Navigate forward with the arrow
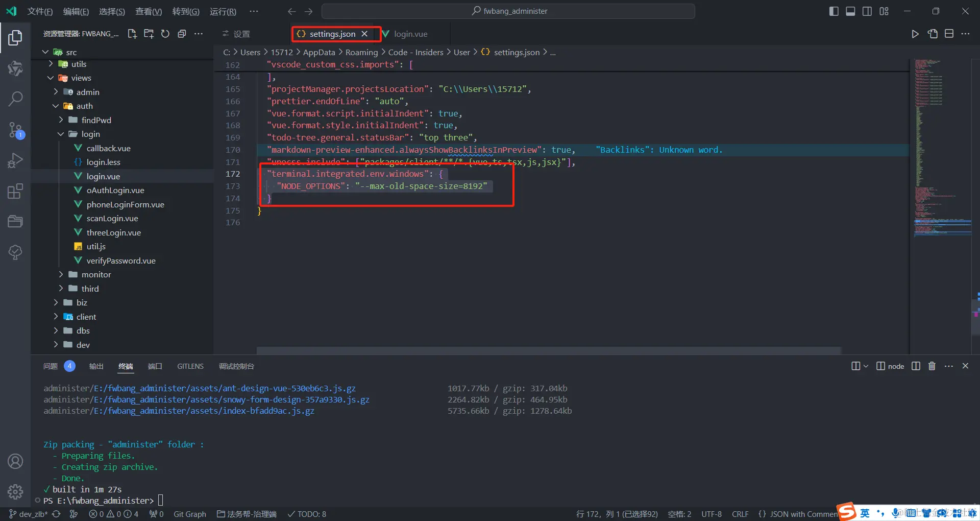Image resolution: width=980 pixels, height=521 pixels. (x=309, y=11)
